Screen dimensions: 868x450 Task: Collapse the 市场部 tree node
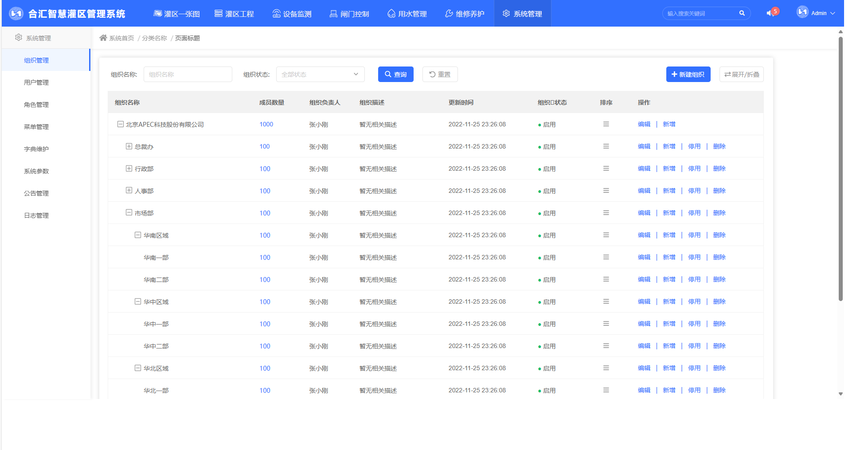click(x=129, y=213)
